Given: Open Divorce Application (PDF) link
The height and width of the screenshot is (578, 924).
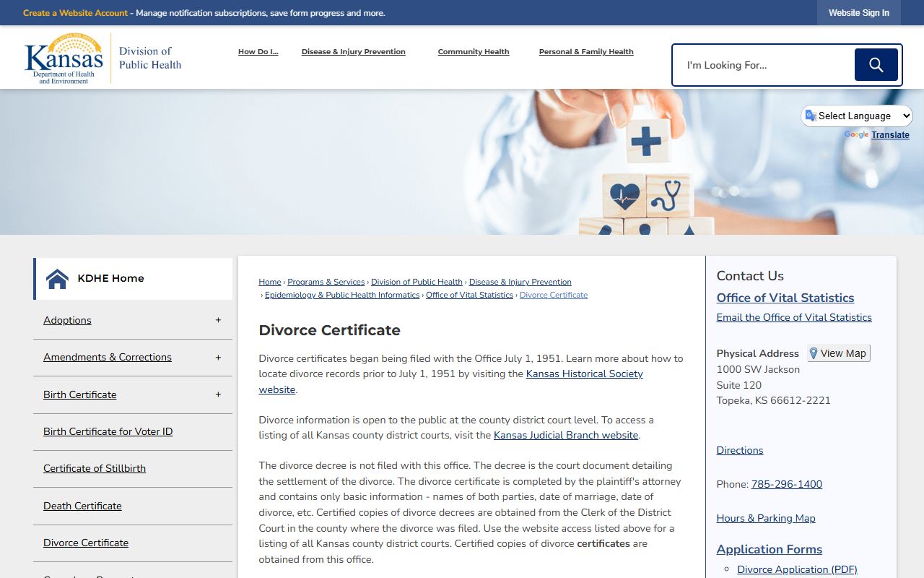Looking at the screenshot, I should [x=797, y=569].
